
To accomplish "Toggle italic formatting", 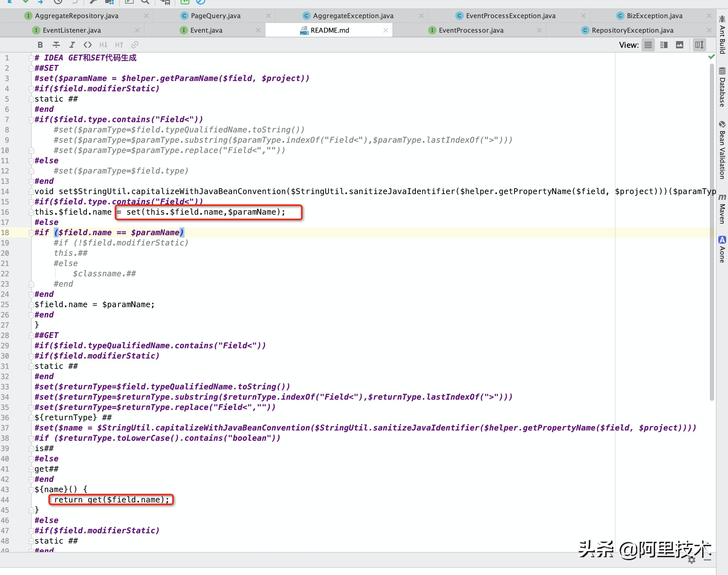I will tap(72, 45).
